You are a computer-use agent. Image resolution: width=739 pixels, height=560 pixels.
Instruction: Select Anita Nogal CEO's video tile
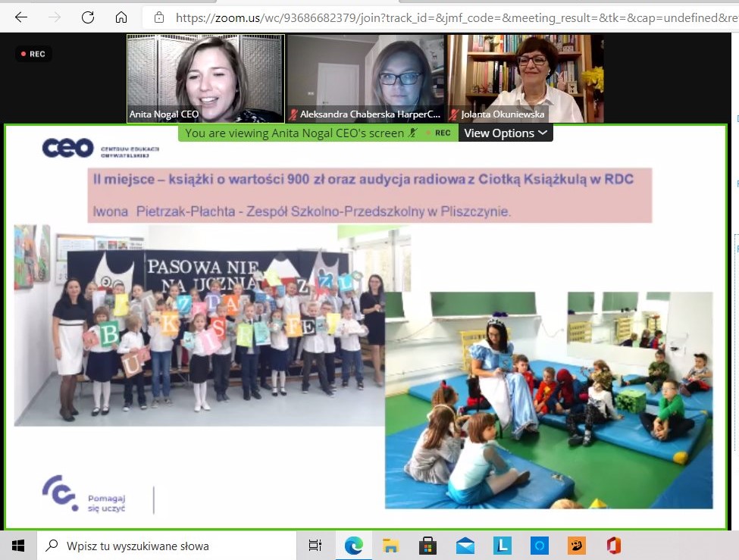(205, 78)
